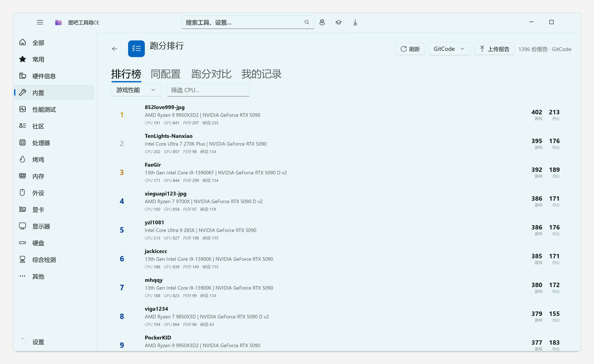The image size is (594, 364).
Task: Open 显卡 in the sidebar
Action: 54,210
